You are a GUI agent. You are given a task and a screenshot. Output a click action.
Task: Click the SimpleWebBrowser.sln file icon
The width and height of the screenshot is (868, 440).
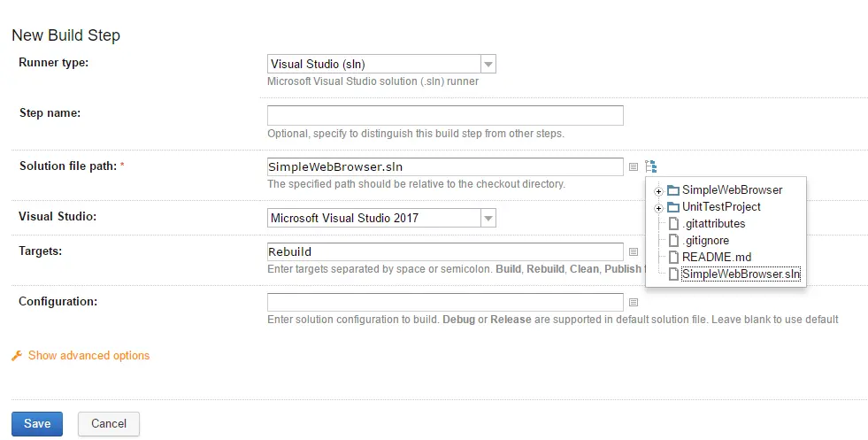(673, 274)
